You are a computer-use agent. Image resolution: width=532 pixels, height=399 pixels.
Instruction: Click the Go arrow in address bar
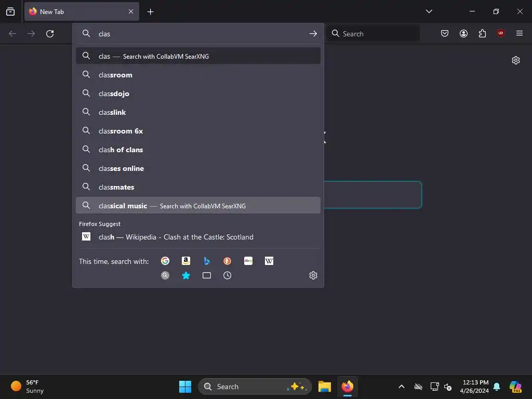point(313,34)
